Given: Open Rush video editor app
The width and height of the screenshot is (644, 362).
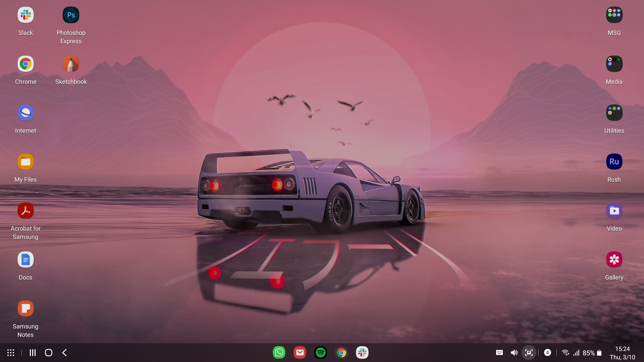Looking at the screenshot, I should [614, 161].
